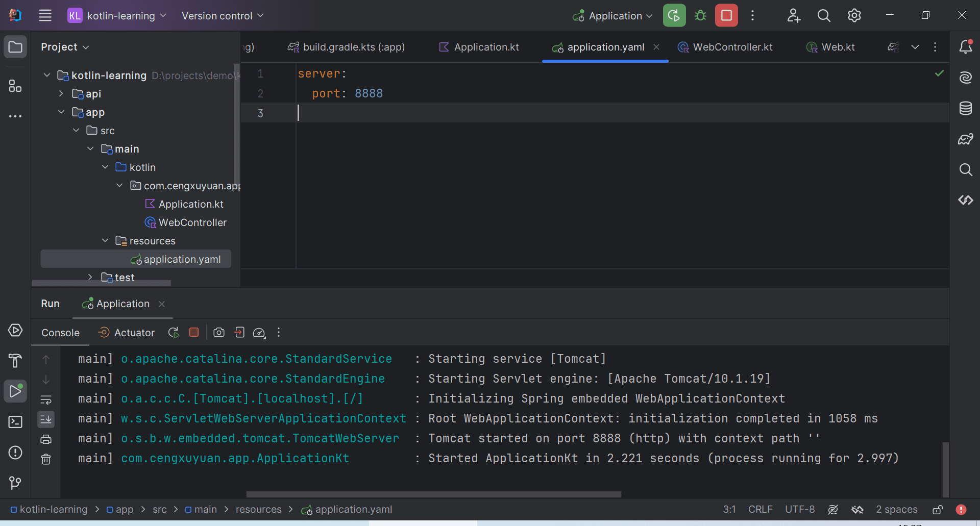
Task: Open the Build hammer tool window
Action: click(x=15, y=361)
